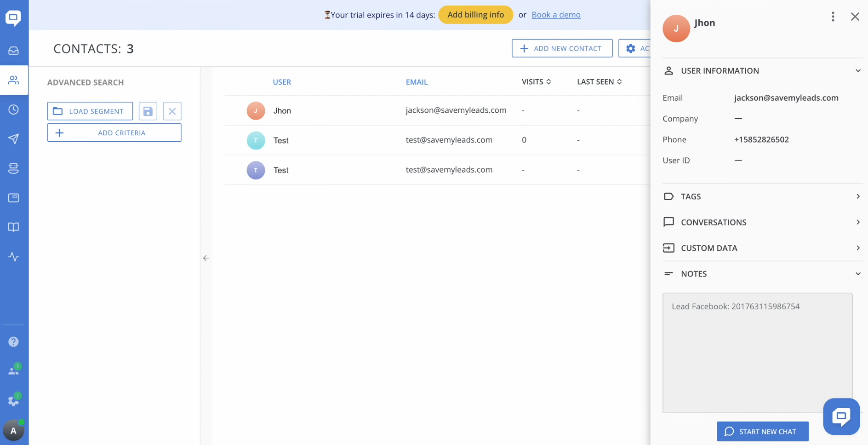Click the Email column header
This screenshot has height=445, width=868.
coord(417,82)
